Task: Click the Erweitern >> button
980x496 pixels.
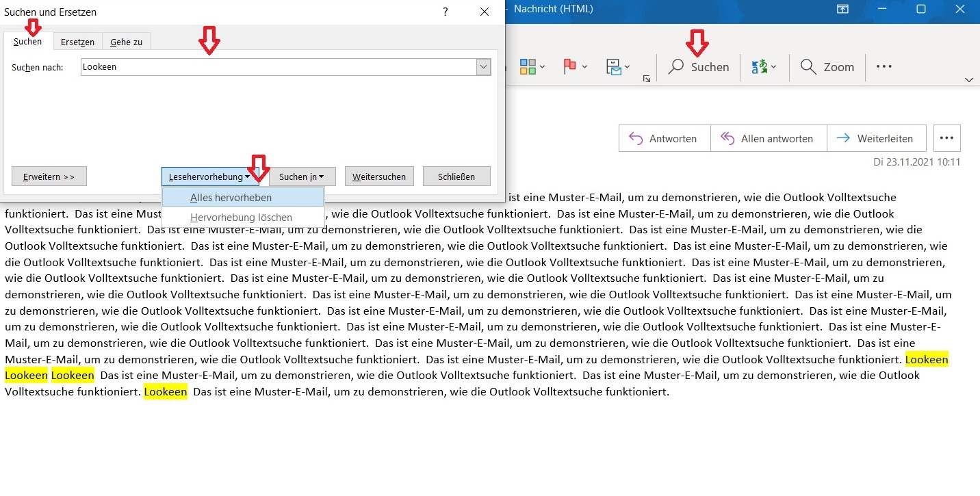Action: point(49,177)
